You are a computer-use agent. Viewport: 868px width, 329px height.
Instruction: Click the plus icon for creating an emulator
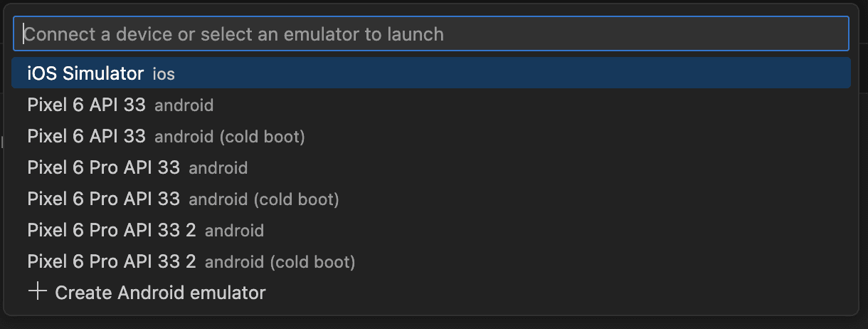(37, 292)
